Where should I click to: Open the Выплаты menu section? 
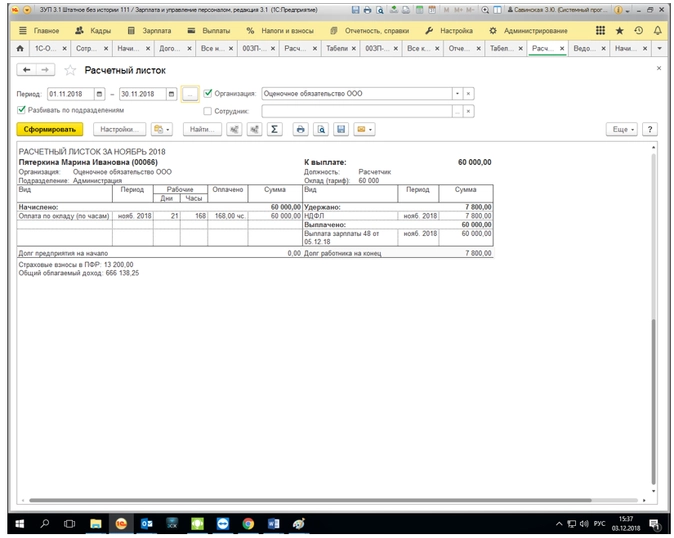pyautogui.click(x=209, y=31)
